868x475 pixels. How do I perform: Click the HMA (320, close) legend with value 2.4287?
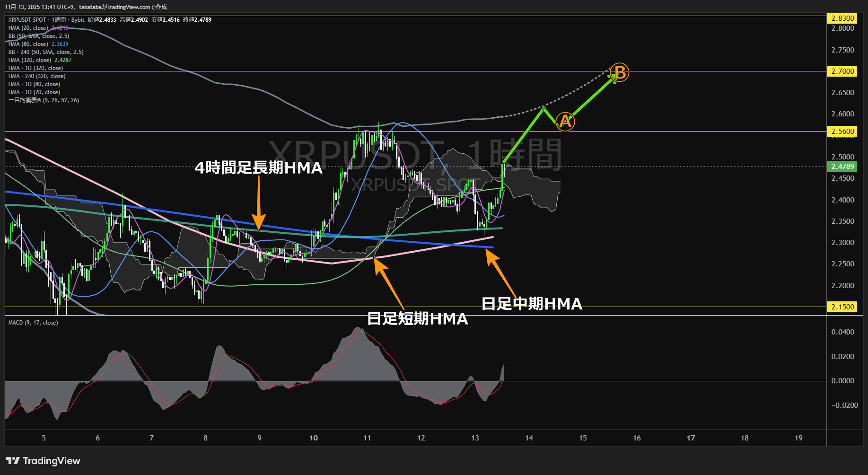click(x=40, y=60)
